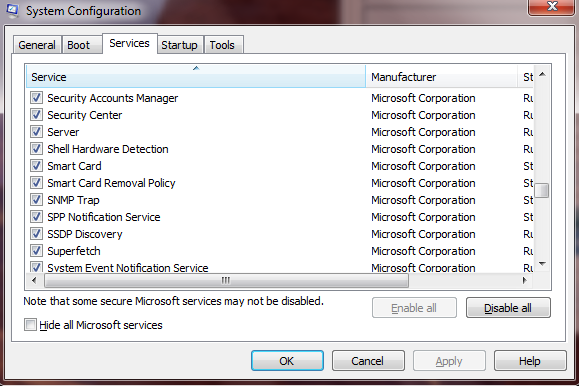This screenshot has height=386, width=579.
Task: Click the greyed Apply button
Action: coord(449,361)
